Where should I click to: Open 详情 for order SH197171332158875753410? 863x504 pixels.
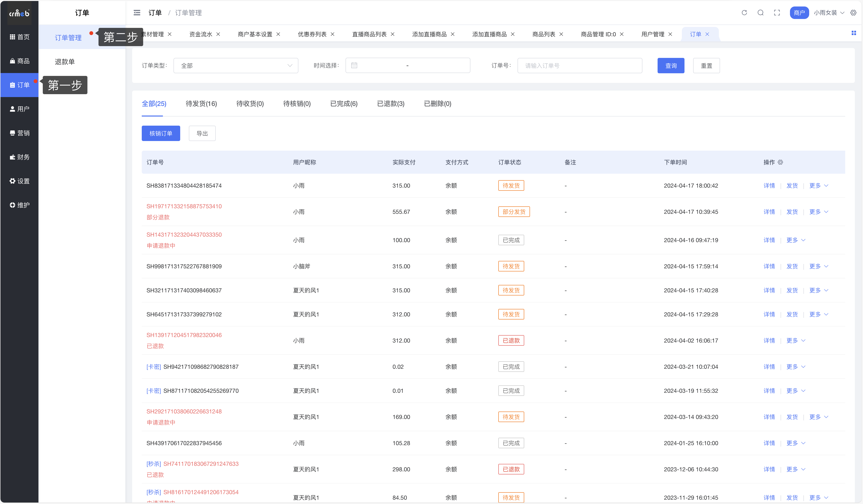769,212
